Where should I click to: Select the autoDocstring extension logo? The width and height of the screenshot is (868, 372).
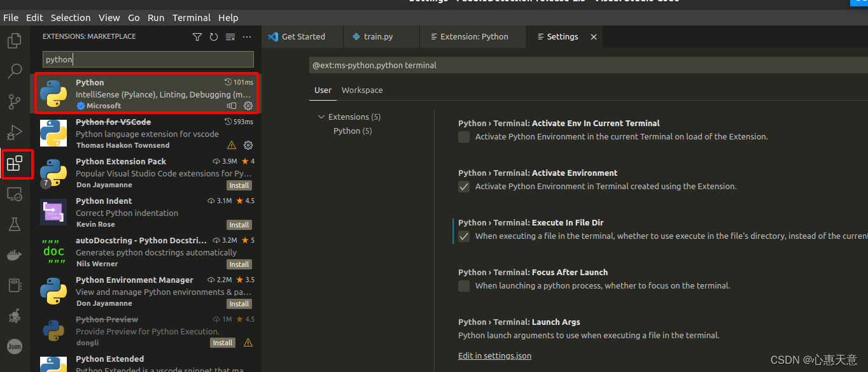coord(53,252)
